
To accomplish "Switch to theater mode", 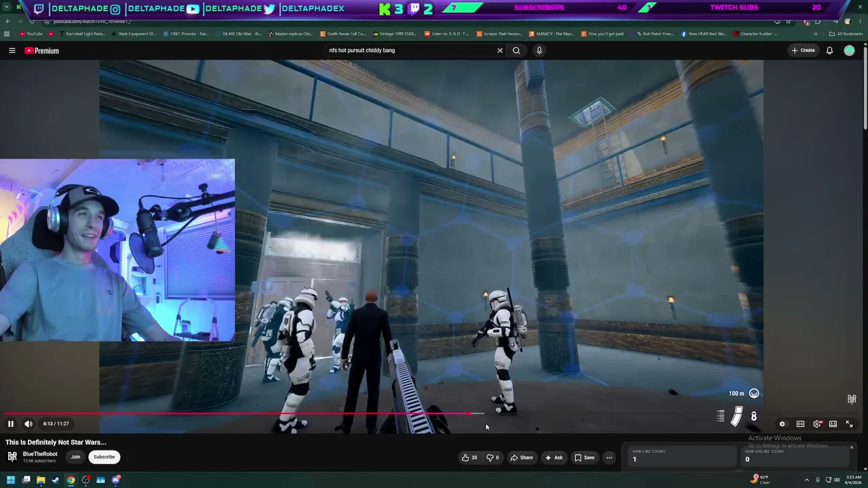I will (833, 424).
